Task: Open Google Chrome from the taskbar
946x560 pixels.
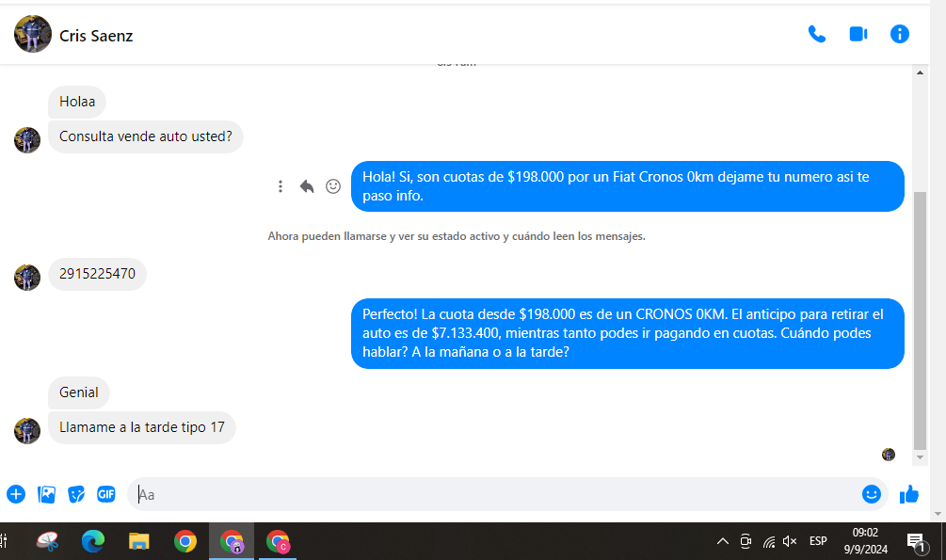Action: tap(185, 541)
